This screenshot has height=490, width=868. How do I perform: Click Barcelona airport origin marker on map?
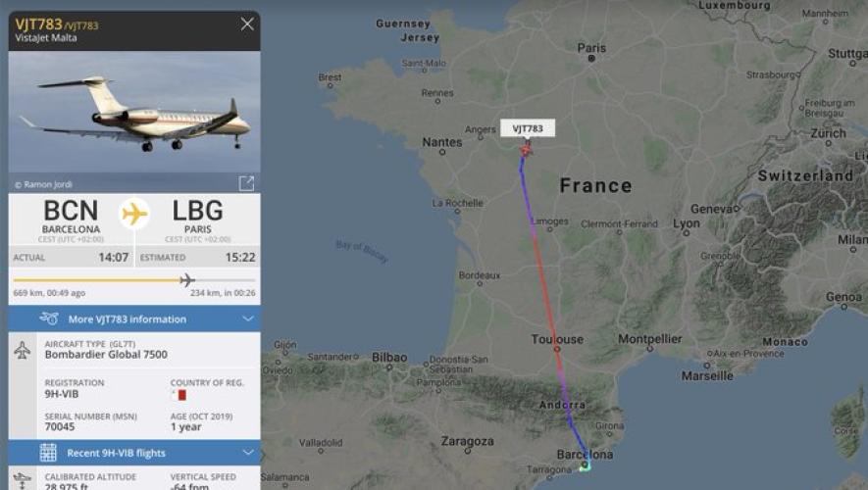585,465
